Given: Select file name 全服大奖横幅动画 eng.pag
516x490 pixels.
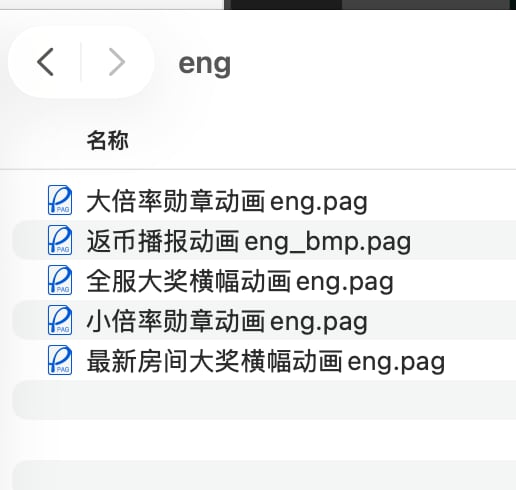Looking at the screenshot, I should tap(240, 281).
